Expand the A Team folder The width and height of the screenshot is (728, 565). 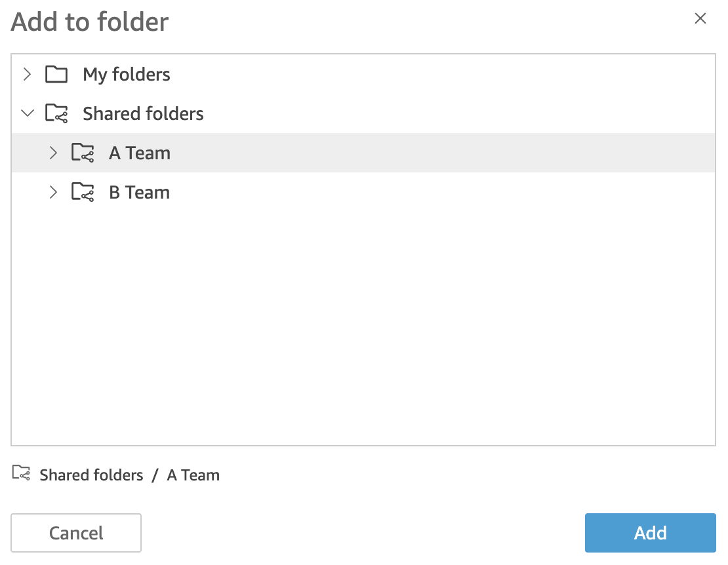point(53,152)
